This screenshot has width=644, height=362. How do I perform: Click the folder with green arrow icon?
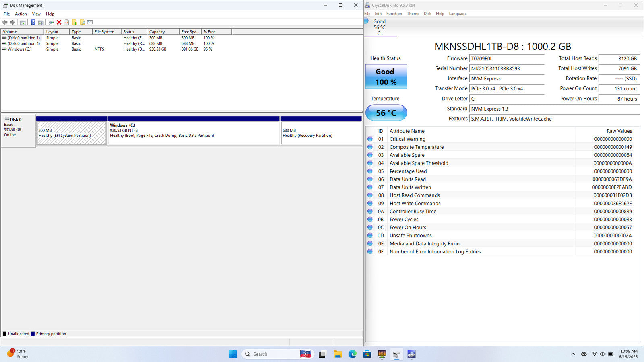(x=74, y=22)
